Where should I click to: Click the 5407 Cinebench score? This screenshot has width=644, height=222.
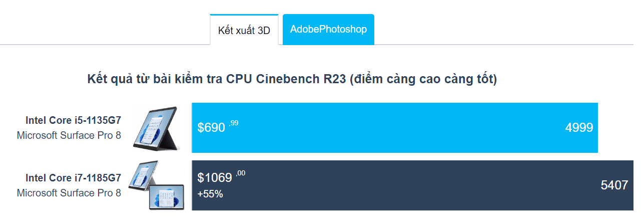point(614,185)
